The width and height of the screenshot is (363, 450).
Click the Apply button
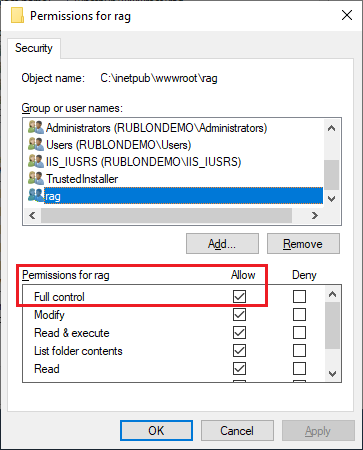pos(318,431)
